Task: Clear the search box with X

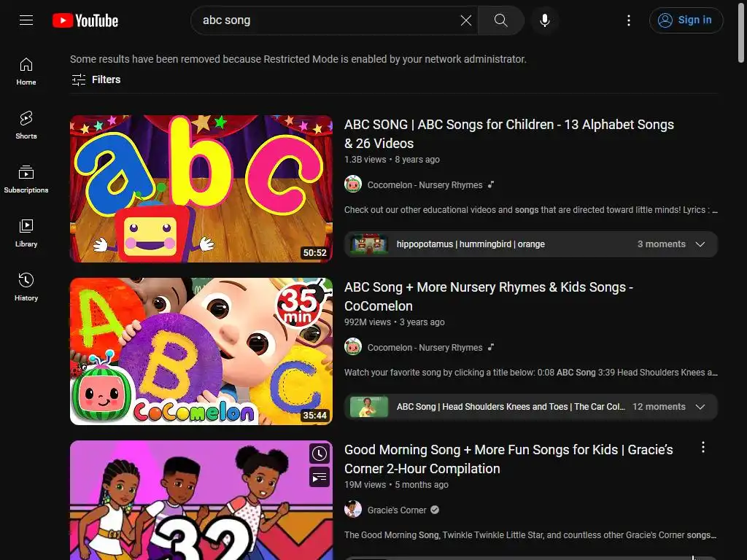Action: pos(466,20)
